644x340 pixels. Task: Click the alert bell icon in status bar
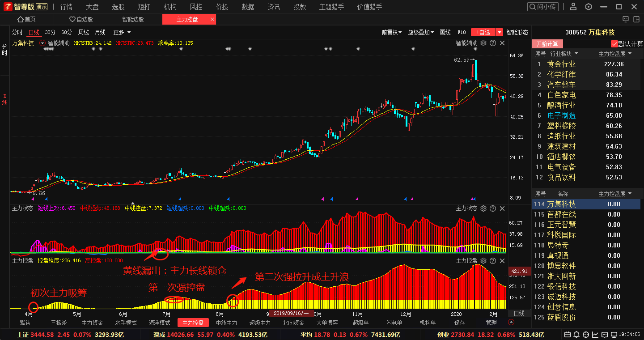coord(577,335)
